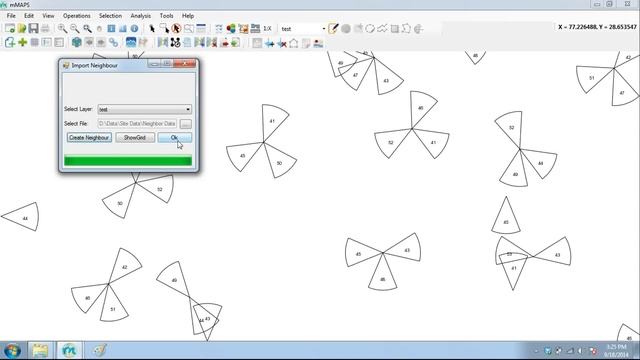Open the layer 'test' dropdown in toolbar
Screen dimensions: 640x360
pyautogui.click(x=324, y=29)
